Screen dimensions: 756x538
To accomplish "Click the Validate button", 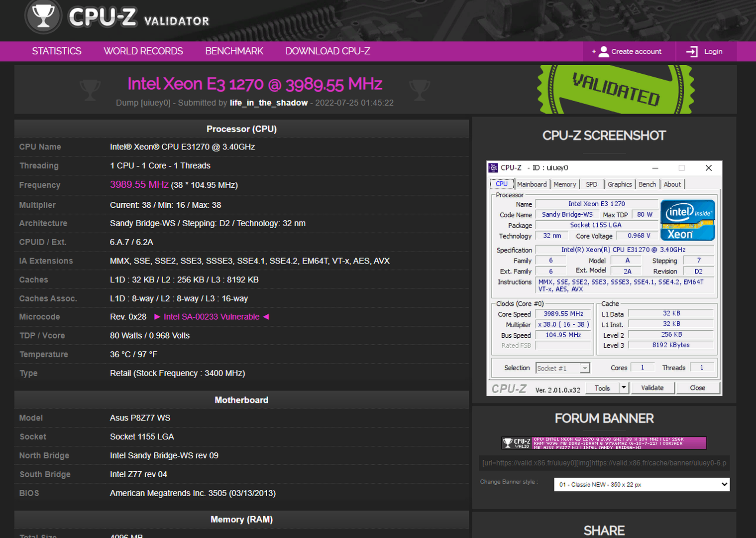I will coord(652,388).
